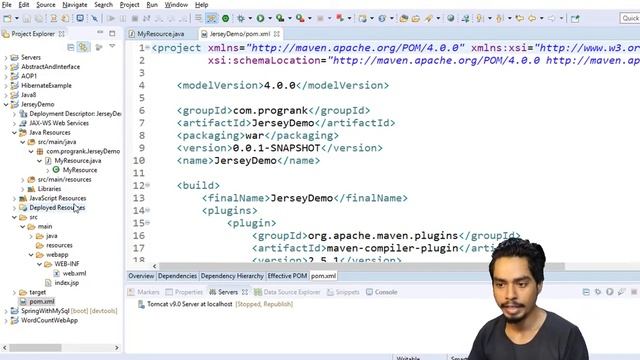
Task: Collapse the WEB-INF folder
Action: pos(40,264)
